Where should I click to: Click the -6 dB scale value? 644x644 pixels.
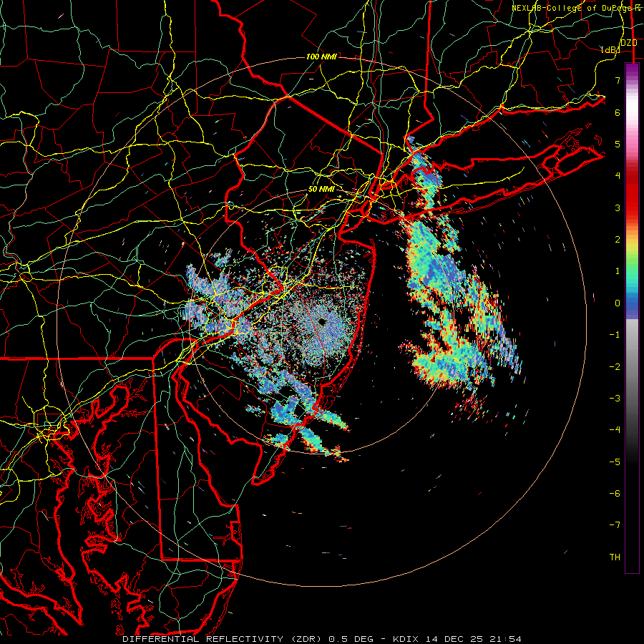coord(615,494)
